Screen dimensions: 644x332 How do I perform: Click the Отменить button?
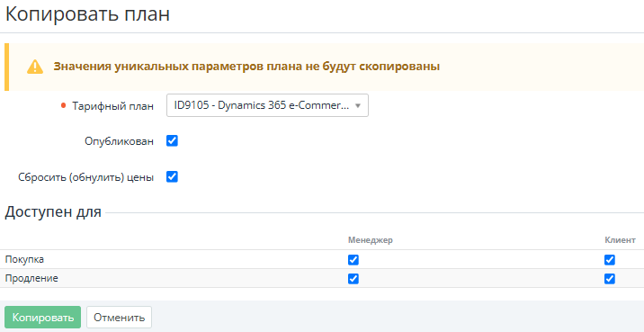119,318
